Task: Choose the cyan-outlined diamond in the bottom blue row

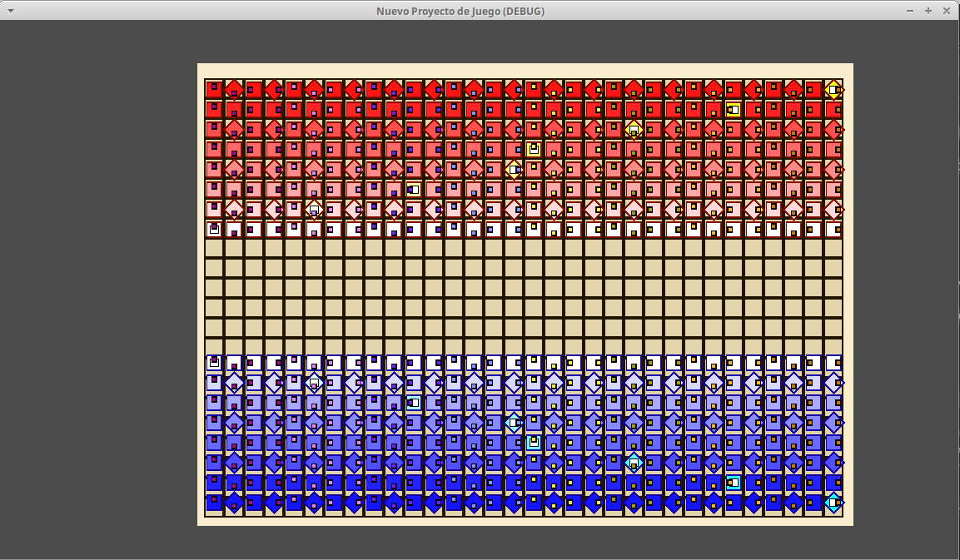Action: point(833,503)
